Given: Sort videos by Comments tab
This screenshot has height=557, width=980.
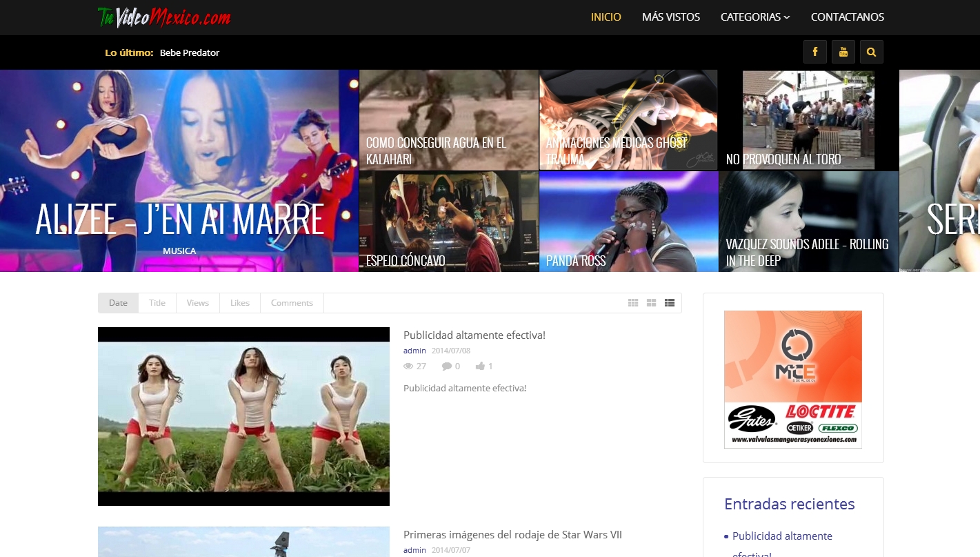Looking at the screenshot, I should [x=292, y=303].
